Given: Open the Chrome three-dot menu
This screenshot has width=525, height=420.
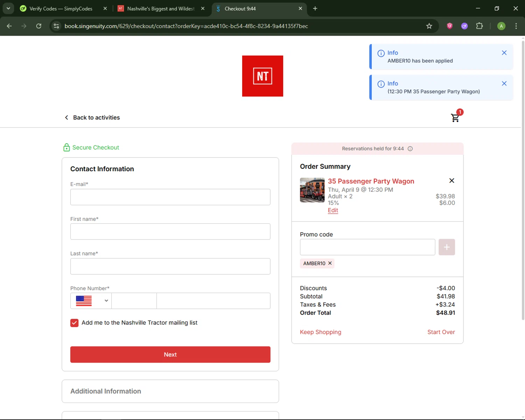Looking at the screenshot, I should click(x=516, y=26).
